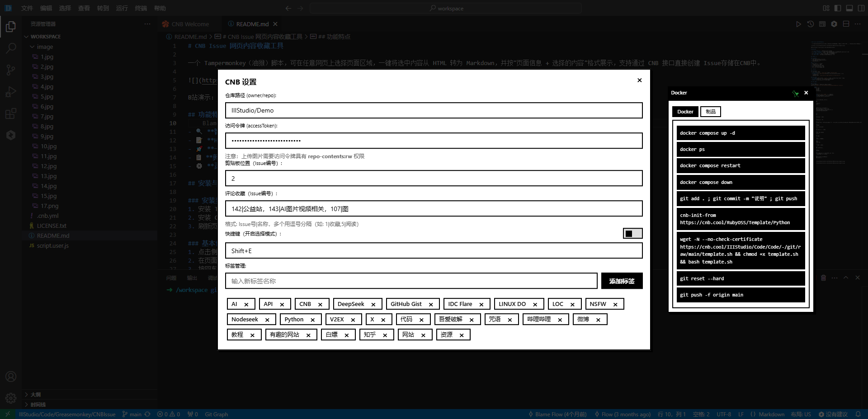Open the Extensions view
868x419 pixels.
(11, 113)
